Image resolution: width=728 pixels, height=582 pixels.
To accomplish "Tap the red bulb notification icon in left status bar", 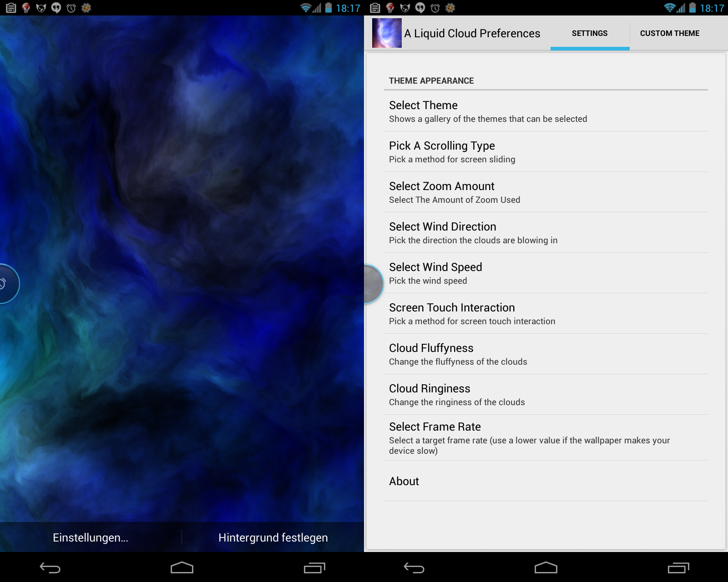I will pyautogui.click(x=26, y=8).
